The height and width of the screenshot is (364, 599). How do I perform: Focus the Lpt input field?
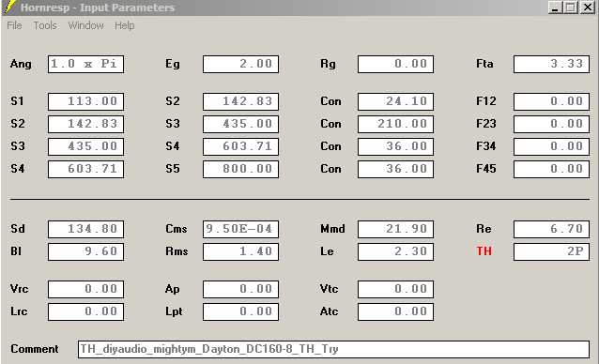click(240, 311)
